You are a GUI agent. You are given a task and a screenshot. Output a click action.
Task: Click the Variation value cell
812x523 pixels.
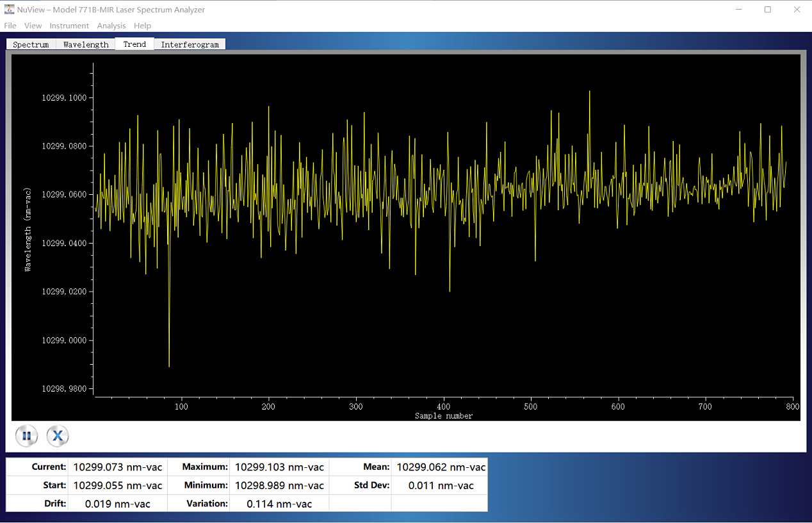tap(279, 504)
